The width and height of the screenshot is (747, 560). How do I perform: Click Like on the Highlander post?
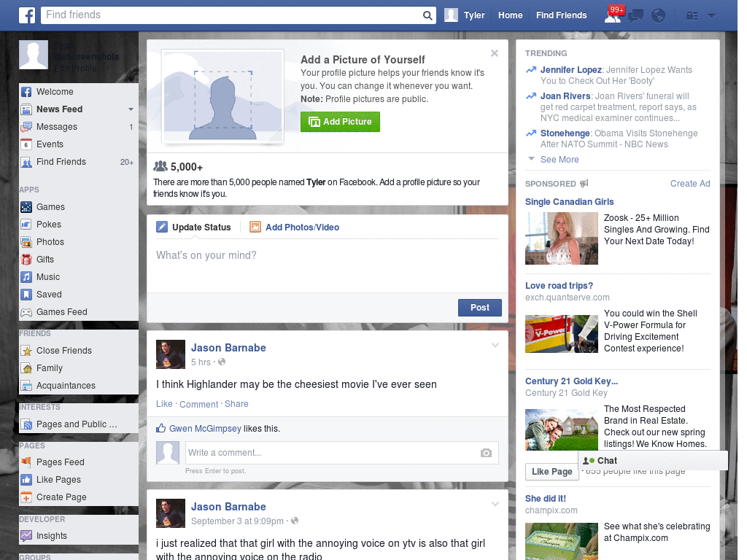click(x=164, y=404)
